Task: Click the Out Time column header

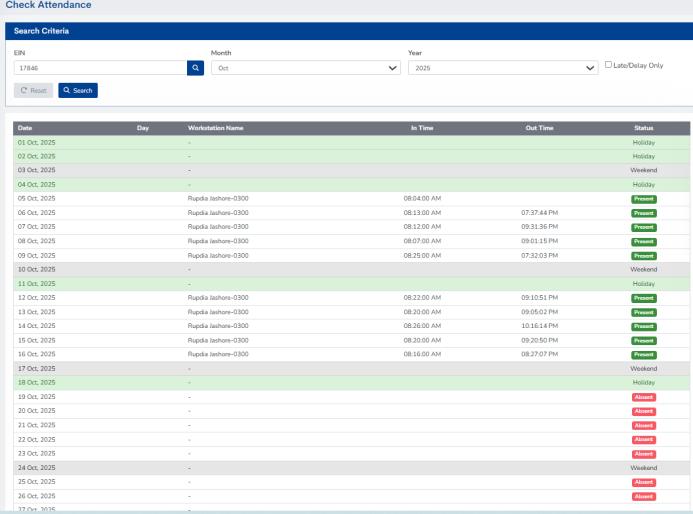Action: 539,128
